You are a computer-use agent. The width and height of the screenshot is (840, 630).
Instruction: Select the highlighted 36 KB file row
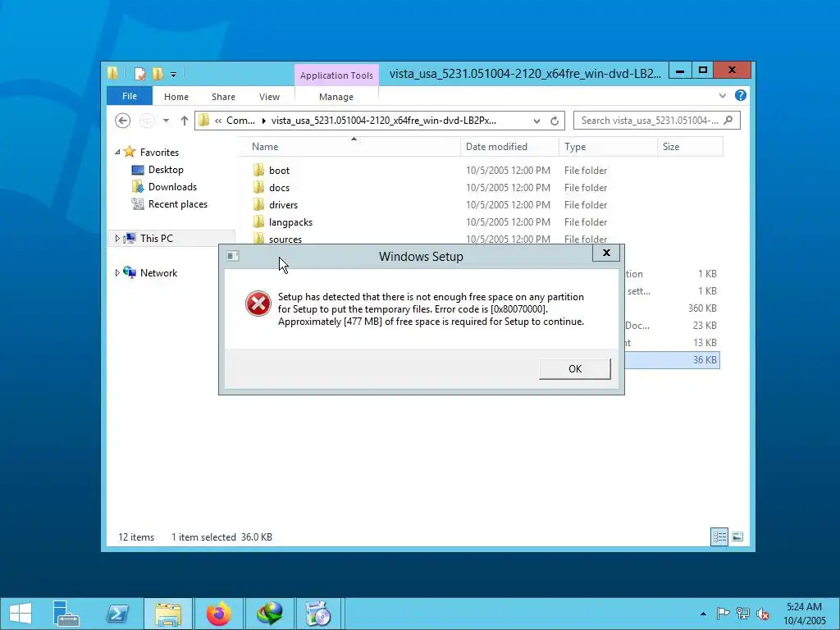(x=672, y=359)
